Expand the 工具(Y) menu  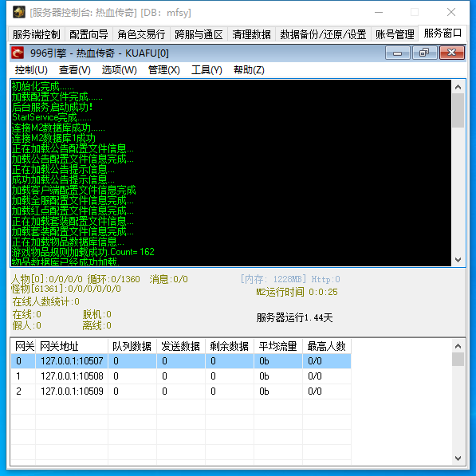point(207,70)
